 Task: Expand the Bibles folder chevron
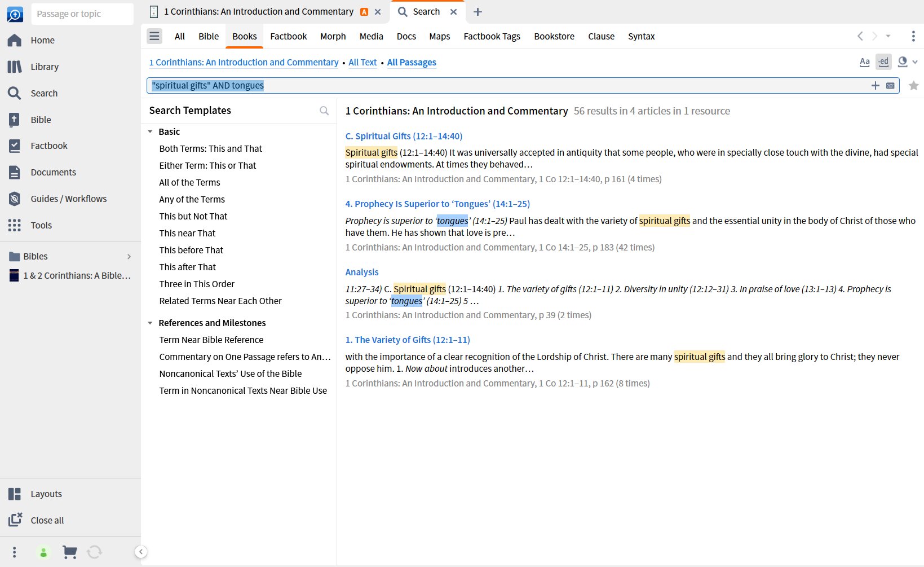(x=129, y=257)
